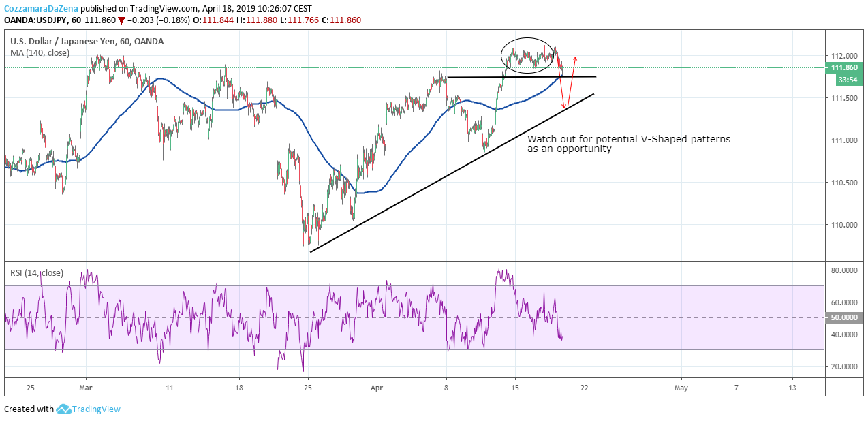Click the '22' date axis label
868x421 pixels.
coord(584,387)
